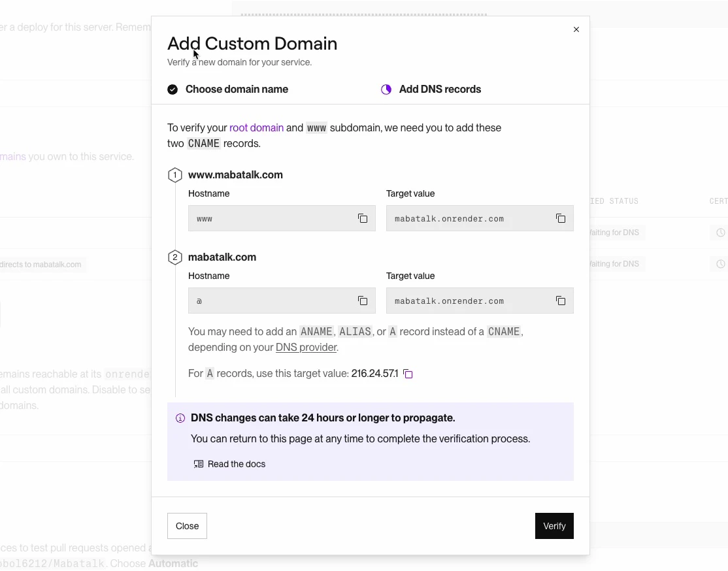Go to Choose domain name step

pos(236,90)
